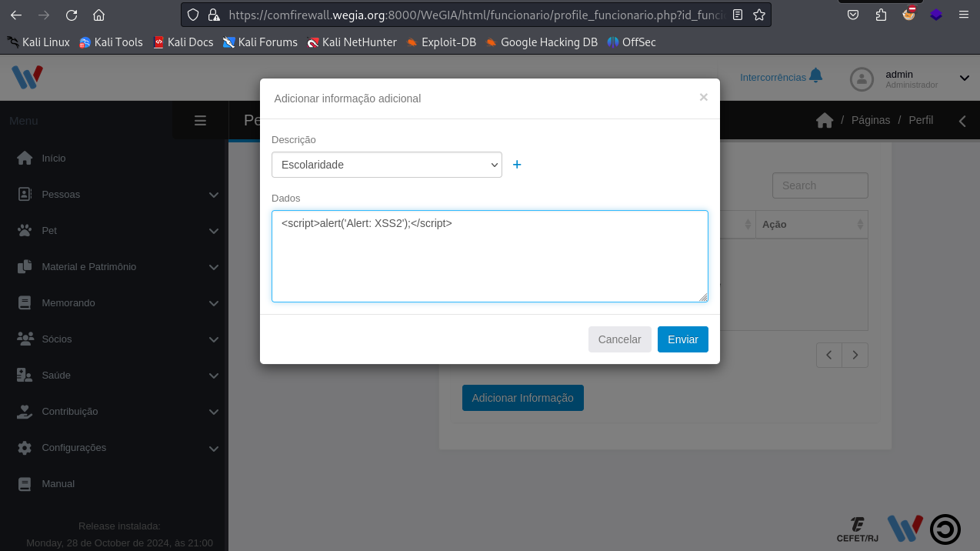Open Kali Forums bookmark
The image size is (980, 551).
[260, 42]
